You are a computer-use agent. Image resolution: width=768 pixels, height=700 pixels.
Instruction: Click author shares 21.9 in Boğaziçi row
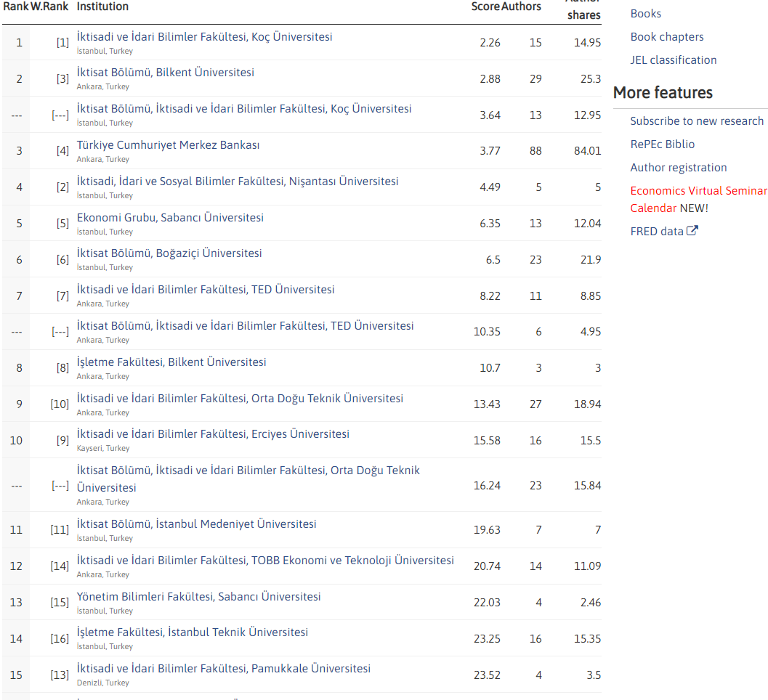(591, 259)
